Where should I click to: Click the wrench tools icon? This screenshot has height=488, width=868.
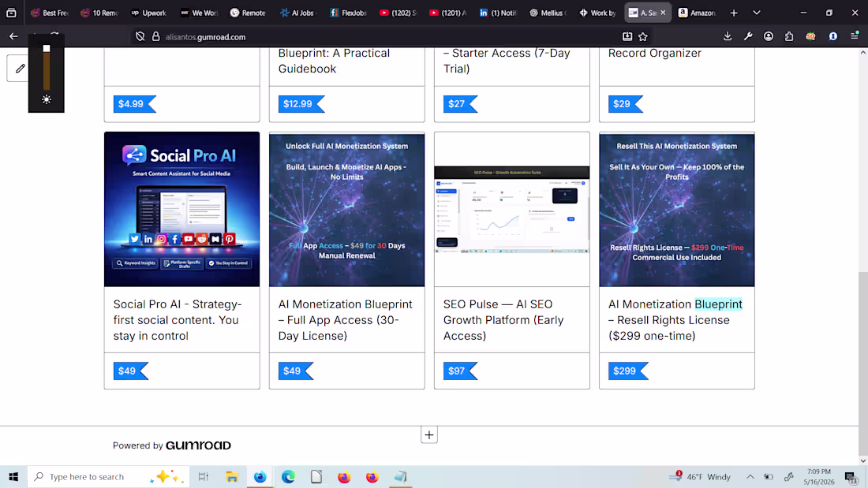(x=748, y=36)
